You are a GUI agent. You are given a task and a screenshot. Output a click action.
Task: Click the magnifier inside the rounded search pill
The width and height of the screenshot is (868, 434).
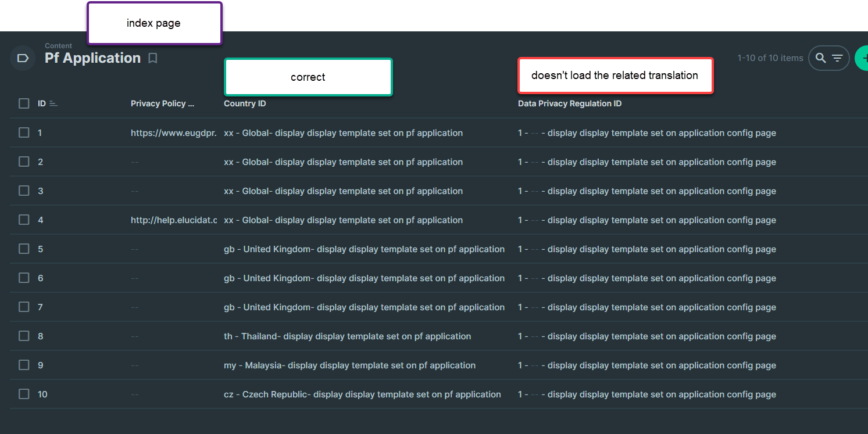coord(820,58)
